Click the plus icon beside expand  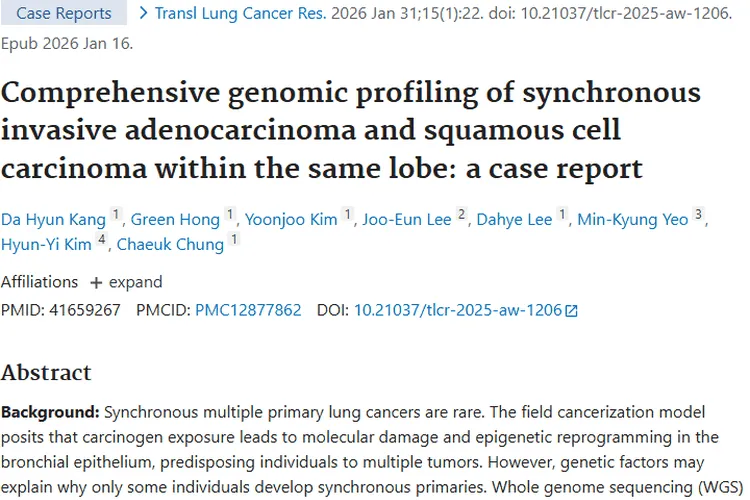pos(96,282)
